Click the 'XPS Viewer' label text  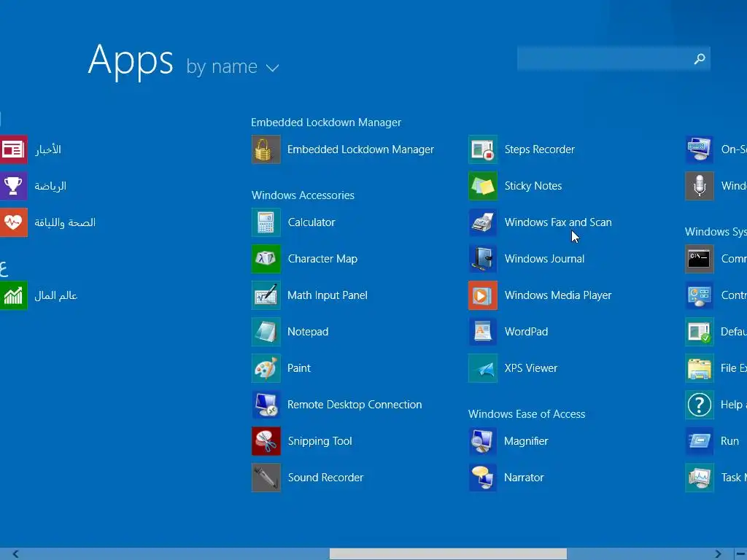pos(531,368)
